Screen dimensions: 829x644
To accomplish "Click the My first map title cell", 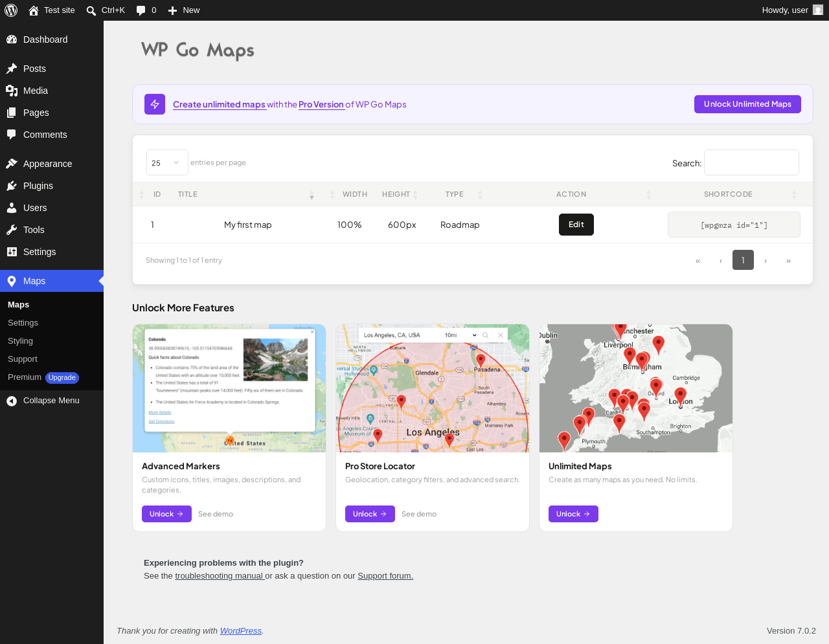I will tap(248, 225).
